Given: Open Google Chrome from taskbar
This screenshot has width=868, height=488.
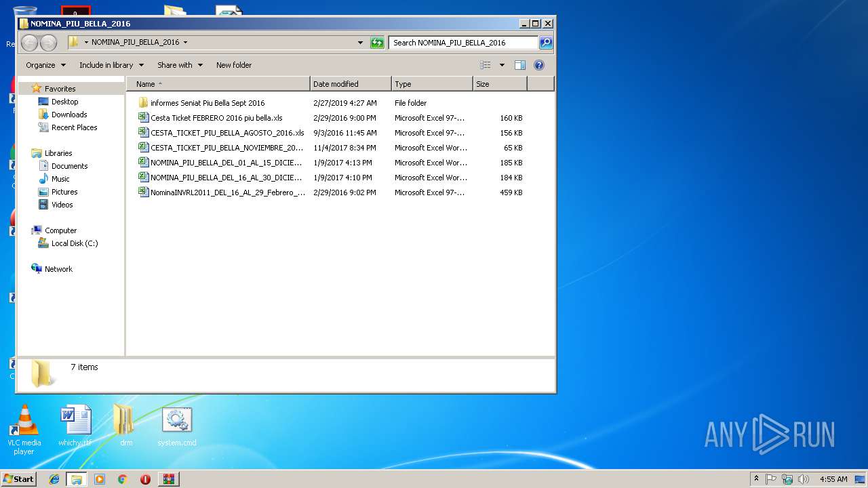Looking at the screenshot, I should click(123, 479).
